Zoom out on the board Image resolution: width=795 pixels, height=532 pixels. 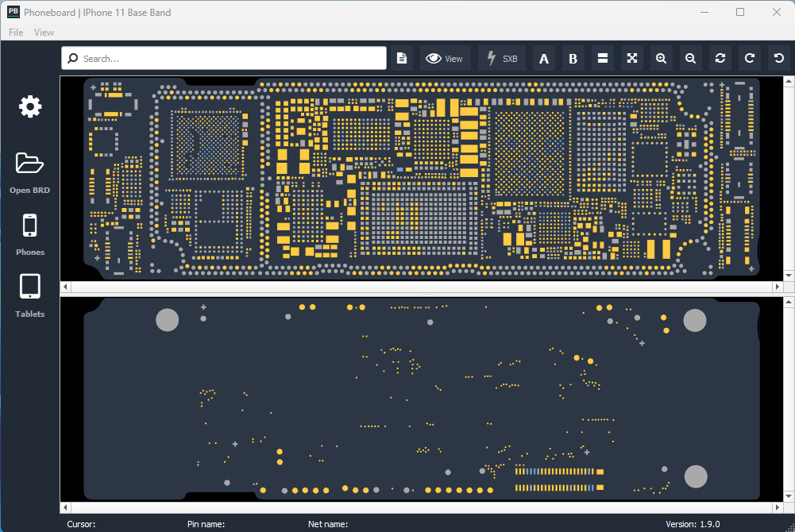pos(690,58)
